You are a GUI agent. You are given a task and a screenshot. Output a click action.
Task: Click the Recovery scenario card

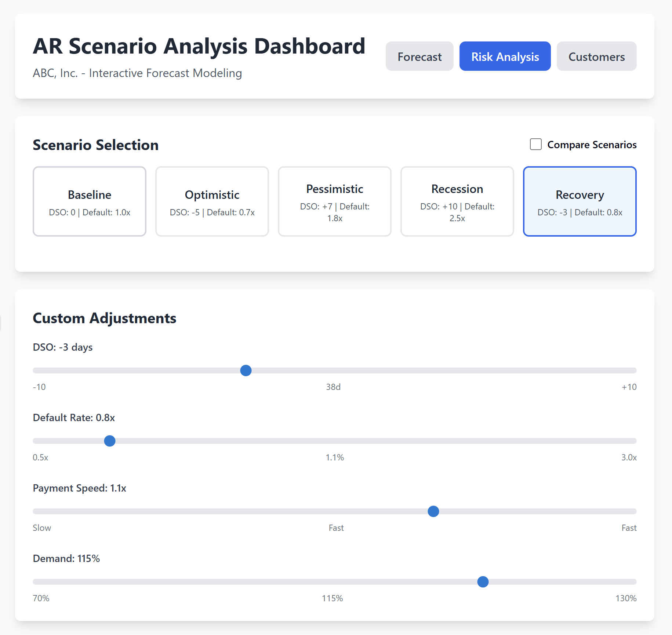tap(580, 201)
